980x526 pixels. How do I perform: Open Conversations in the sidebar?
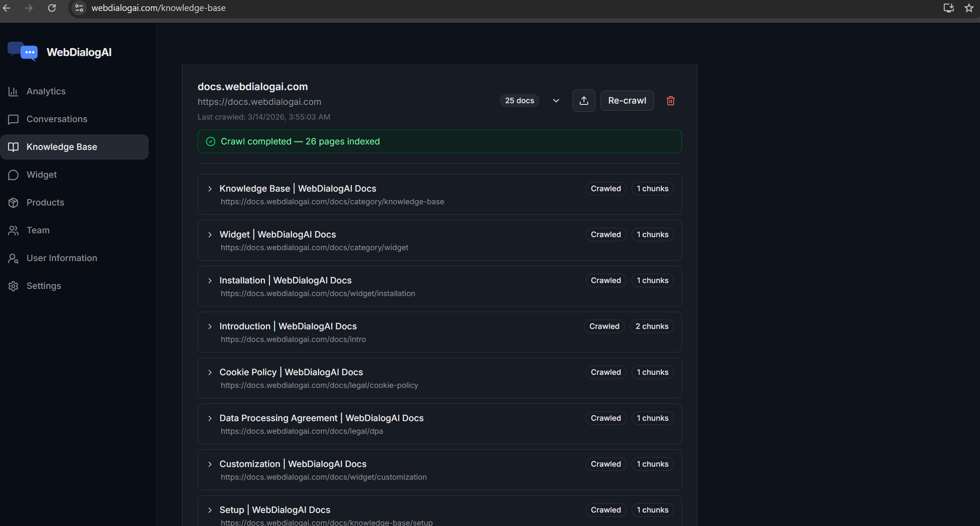pos(57,119)
